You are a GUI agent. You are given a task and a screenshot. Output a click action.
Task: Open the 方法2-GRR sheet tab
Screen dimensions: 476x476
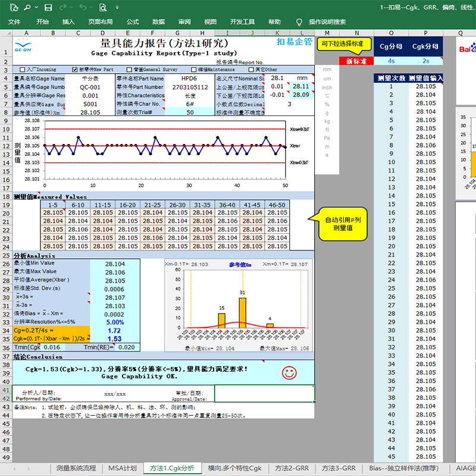[292, 468]
